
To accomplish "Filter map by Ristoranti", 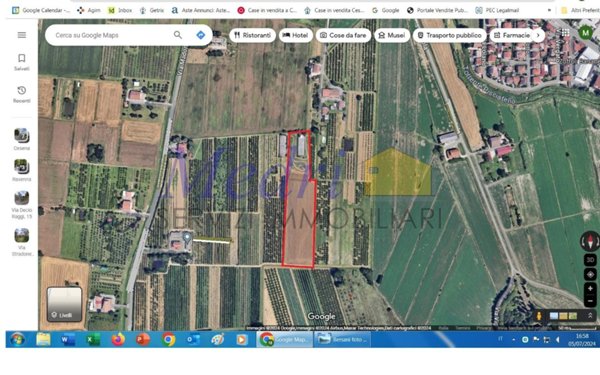I will coord(252,35).
